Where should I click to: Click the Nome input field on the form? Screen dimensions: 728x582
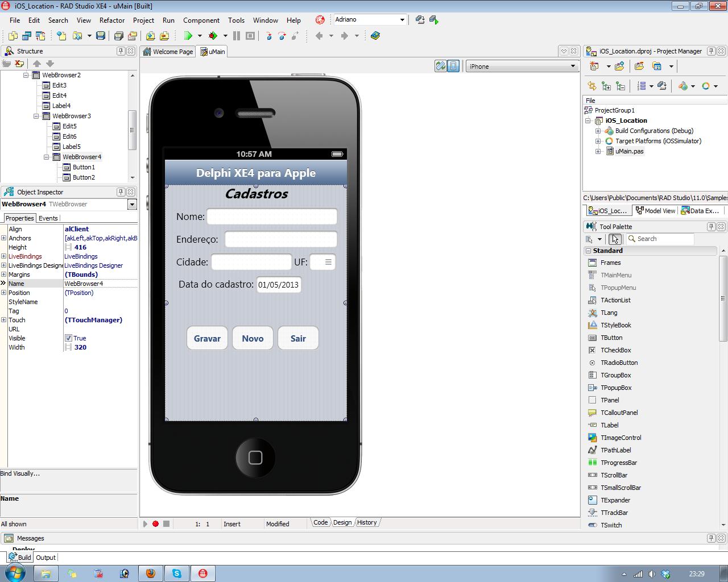coord(272,217)
